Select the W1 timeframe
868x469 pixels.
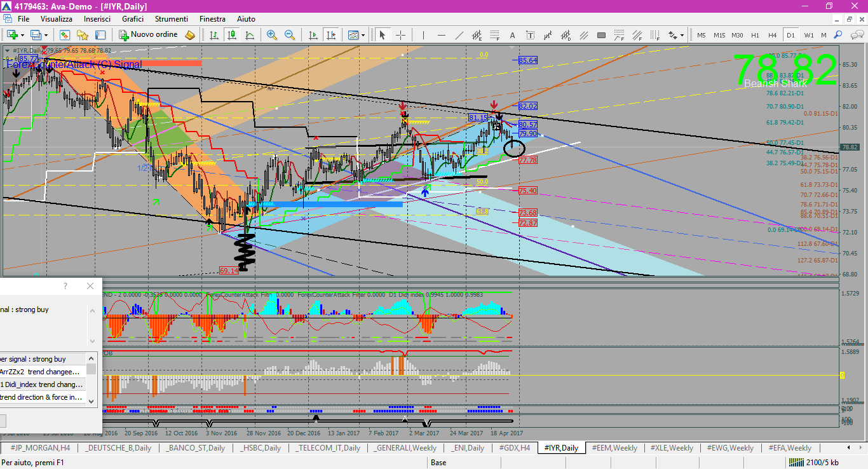(808, 35)
